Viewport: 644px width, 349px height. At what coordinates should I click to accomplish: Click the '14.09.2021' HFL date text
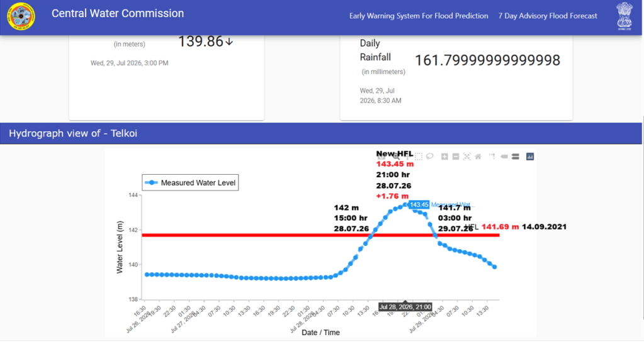coord(544,227)
